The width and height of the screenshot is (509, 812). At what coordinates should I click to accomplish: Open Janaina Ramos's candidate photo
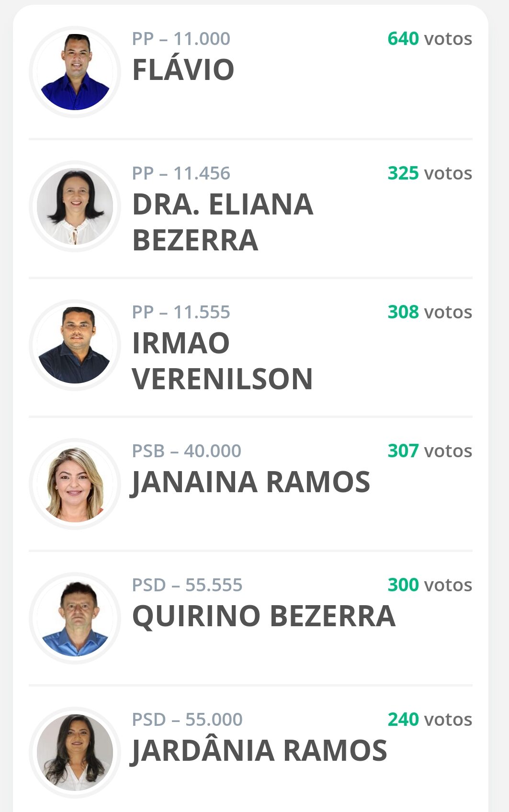(x=75, y=484)
